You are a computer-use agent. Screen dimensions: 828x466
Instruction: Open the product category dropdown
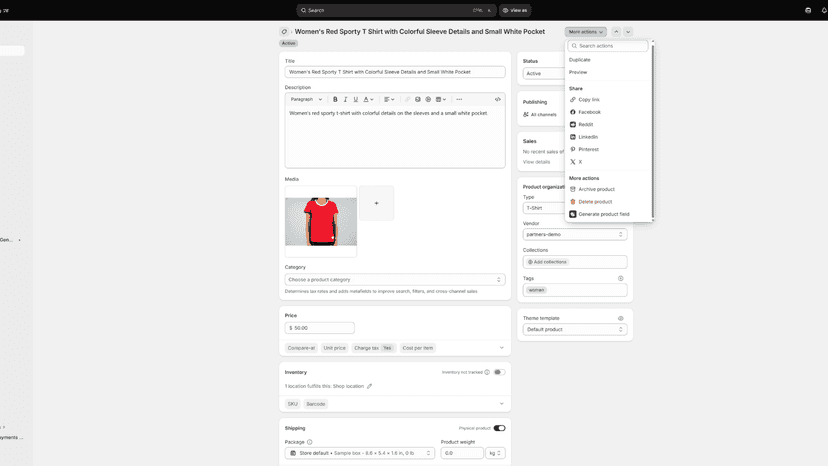[x=395, y=279]
